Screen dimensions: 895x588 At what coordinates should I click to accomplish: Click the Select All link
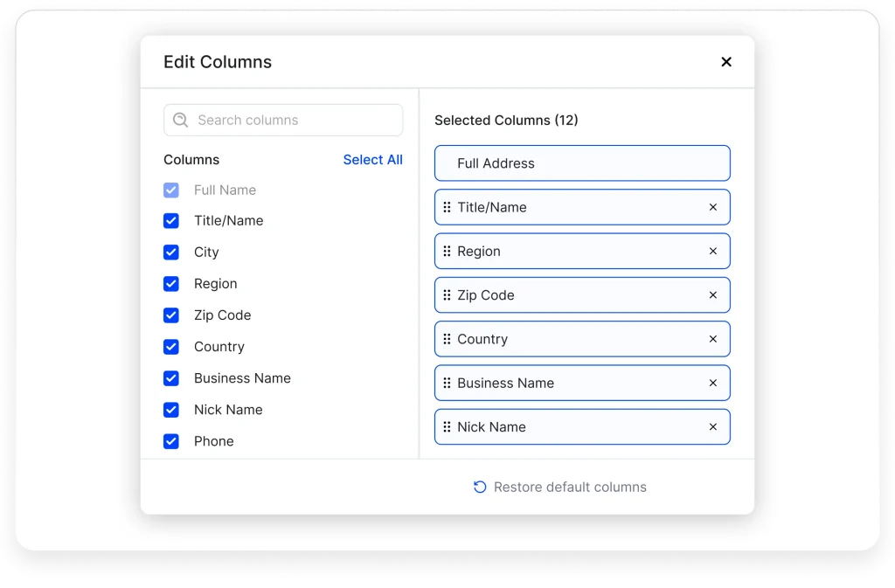(372, 160)
